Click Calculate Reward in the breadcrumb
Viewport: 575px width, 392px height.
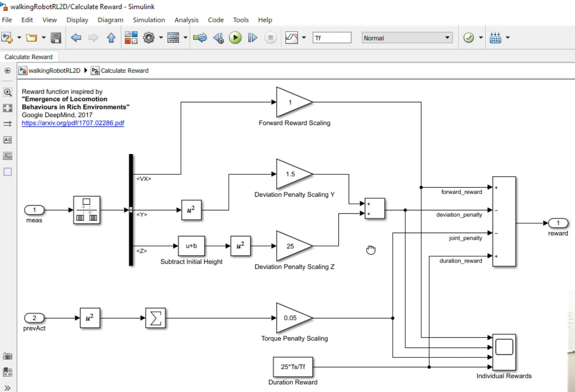click(124, 71)
